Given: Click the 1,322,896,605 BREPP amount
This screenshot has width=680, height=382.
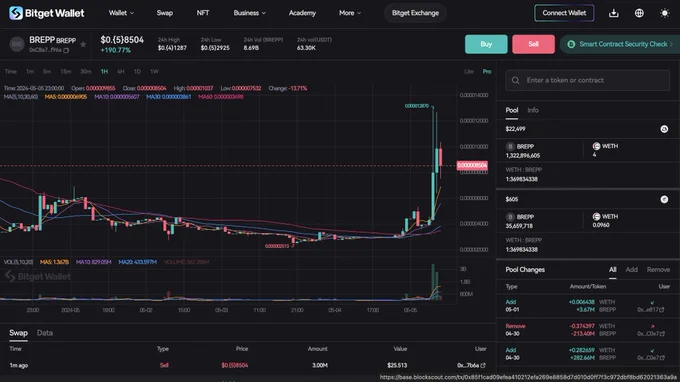Looking at the screenshot, I should click(x=523, y=156).
